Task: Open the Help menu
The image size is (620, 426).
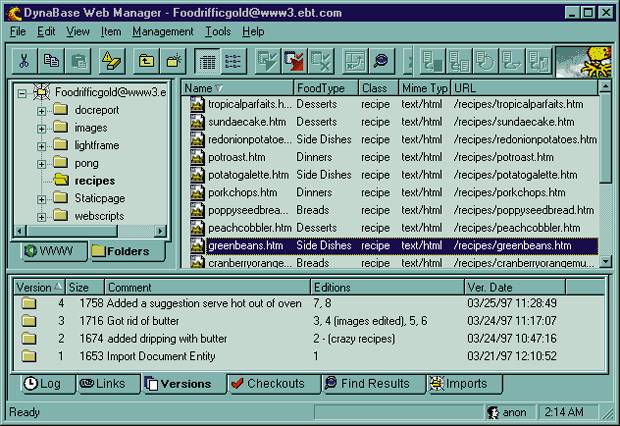Action: coord(253,31)
